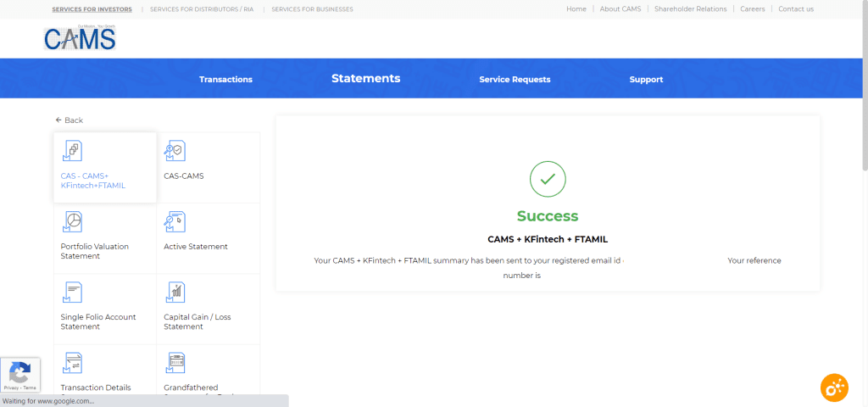This screenshot has height=407, width=868.
Task: Open the Service Requests menu
Action: (x=515, y=79)
